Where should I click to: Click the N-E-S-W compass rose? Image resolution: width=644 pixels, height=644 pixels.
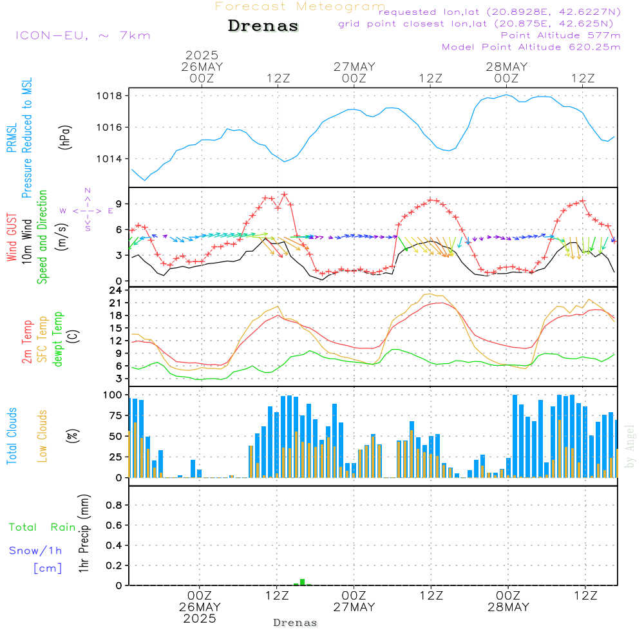point(87,211)
